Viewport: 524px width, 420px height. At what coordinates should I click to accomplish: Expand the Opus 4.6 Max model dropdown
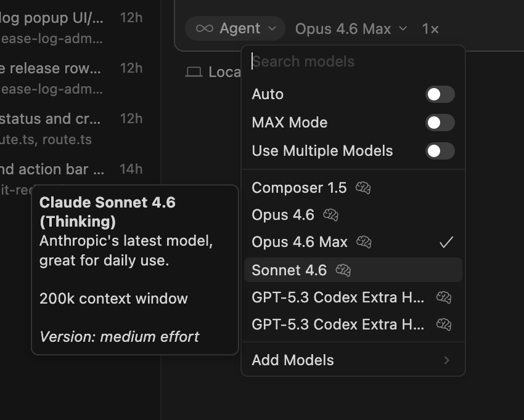click(351, 28)
